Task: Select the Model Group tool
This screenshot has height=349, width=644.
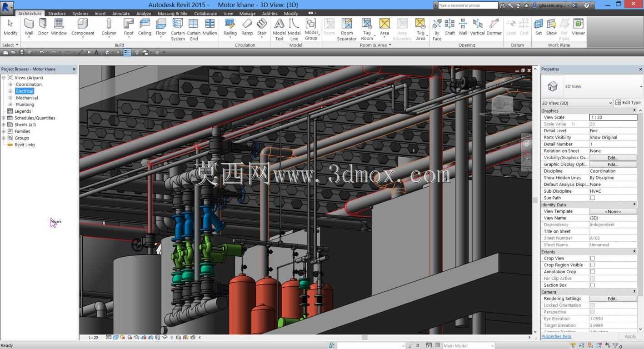Action: (311, 30)
